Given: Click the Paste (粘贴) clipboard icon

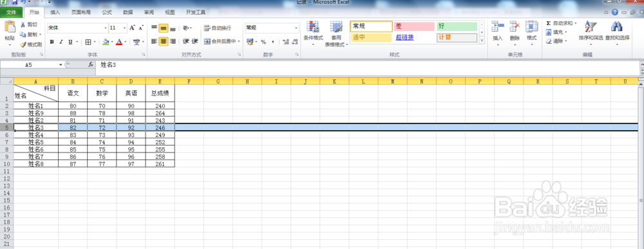Looking at the screenshot, I should click(10, 27).
